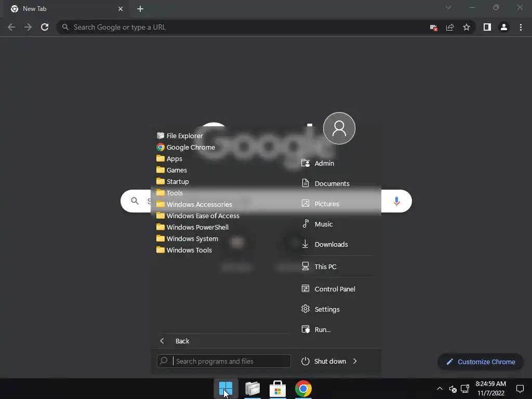Click the Shut down button
The height and width of the screenshot is (399, 532).
(324, 362)
